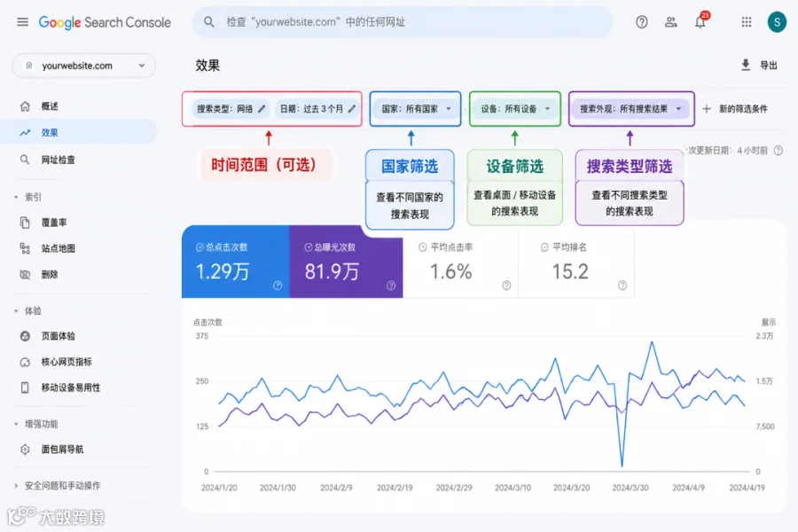Open help for last updated info

[778, 150]
